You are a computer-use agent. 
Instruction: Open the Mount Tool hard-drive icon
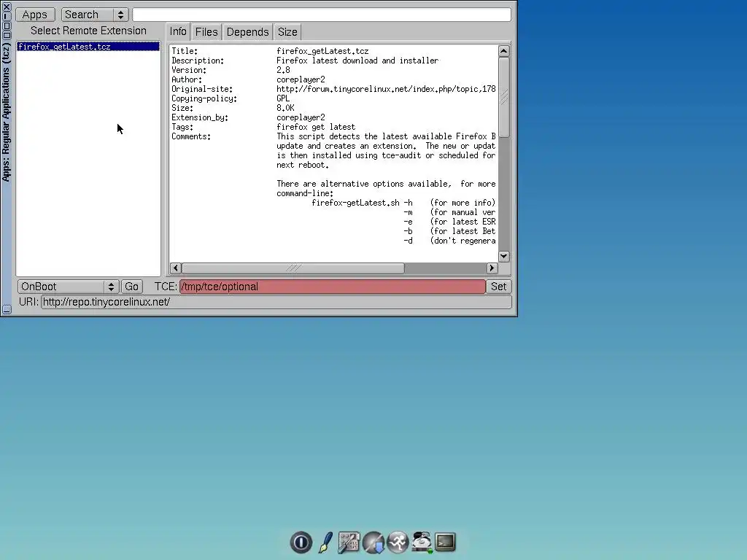[422, 542]
